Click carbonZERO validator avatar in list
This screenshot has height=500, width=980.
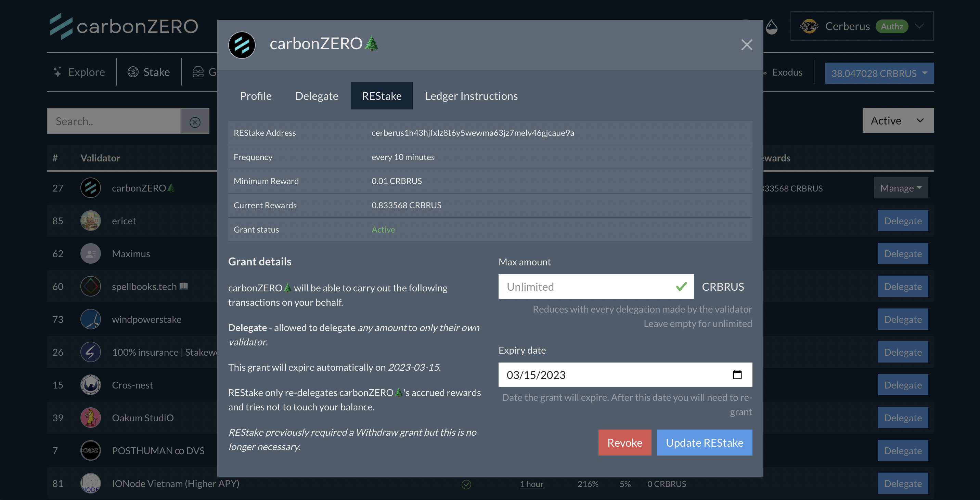[x=91, y=188]
